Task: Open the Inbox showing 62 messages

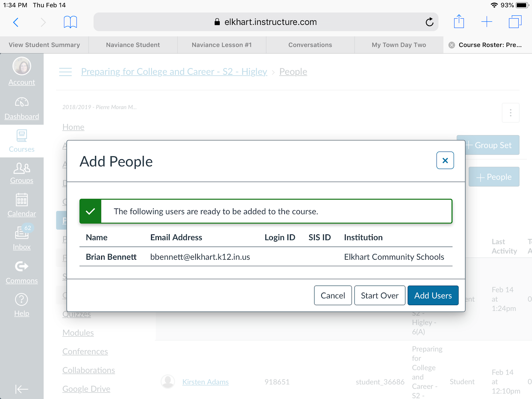Action: point(21,238)
